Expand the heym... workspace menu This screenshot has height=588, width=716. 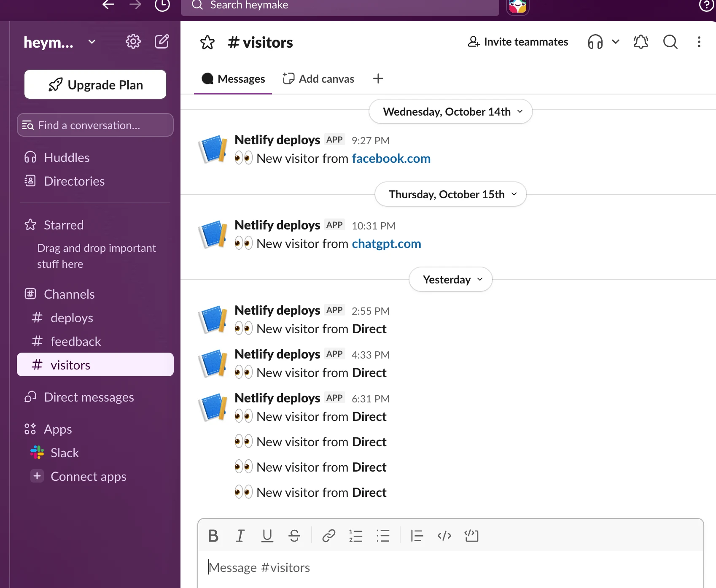point(60,42)
